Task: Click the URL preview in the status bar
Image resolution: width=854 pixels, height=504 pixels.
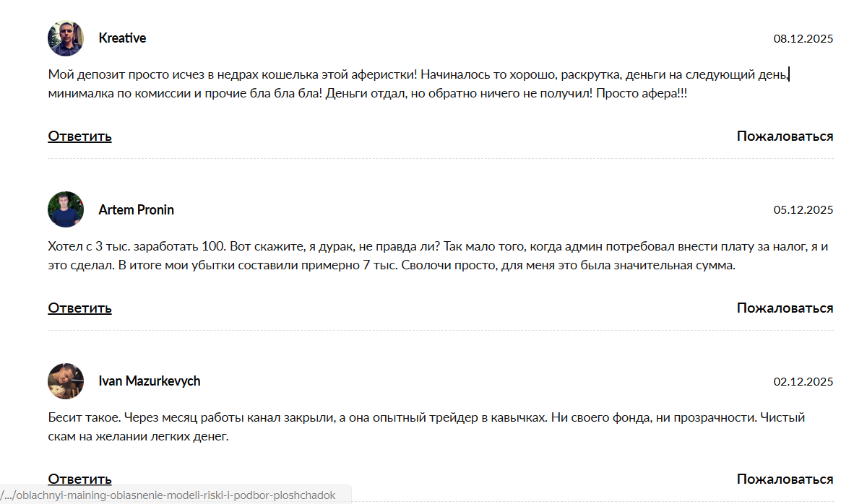Action: click(173, 495)
